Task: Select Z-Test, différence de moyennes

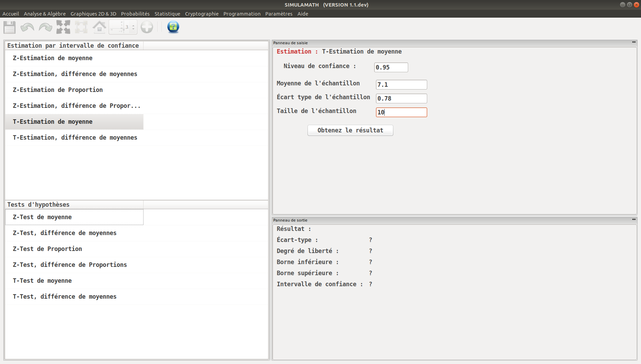Action: 74,233
